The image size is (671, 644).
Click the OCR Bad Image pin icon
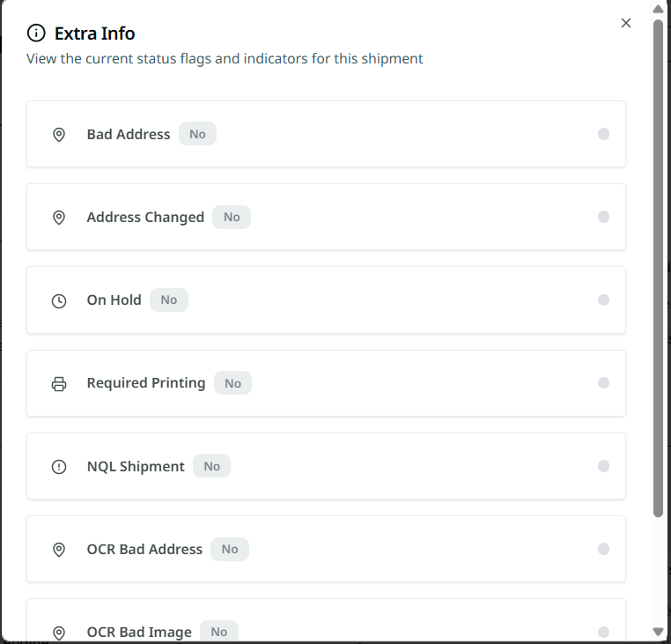point(59,633)
